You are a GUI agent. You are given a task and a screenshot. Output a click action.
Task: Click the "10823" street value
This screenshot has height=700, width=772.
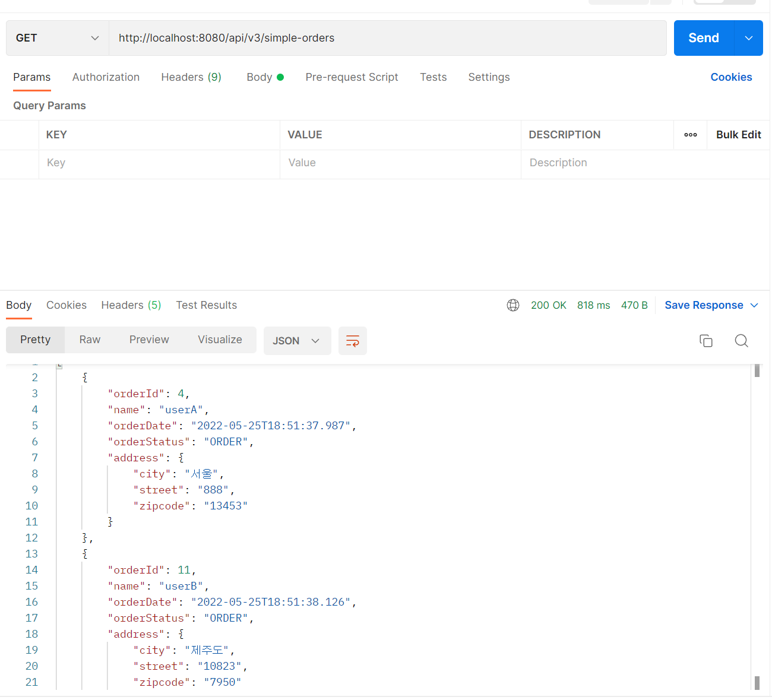pos(220,666)
